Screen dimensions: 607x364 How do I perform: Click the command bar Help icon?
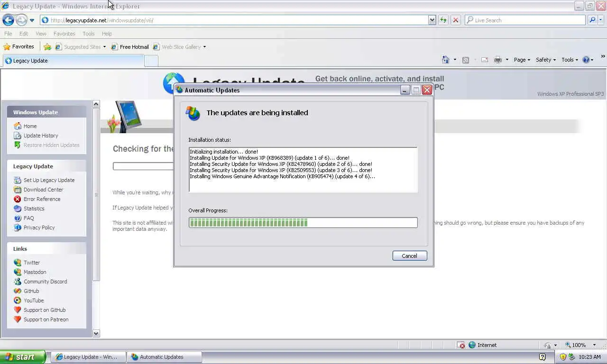[586, 60]
